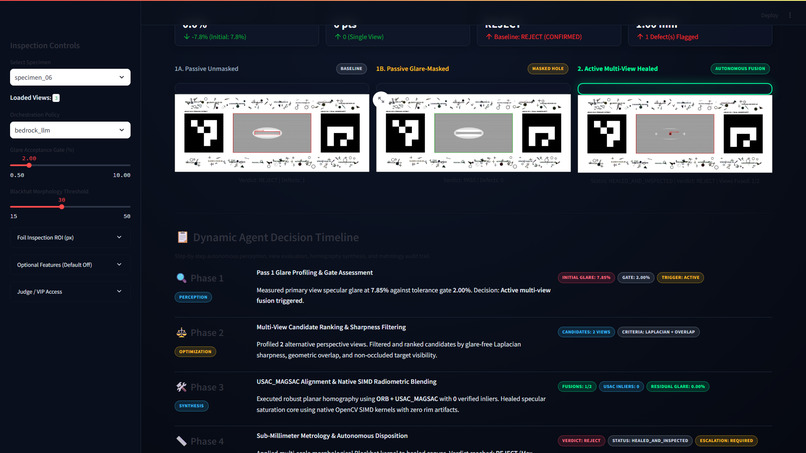Click the Inspection Controls sidebar heading

(x=45, y=45)
